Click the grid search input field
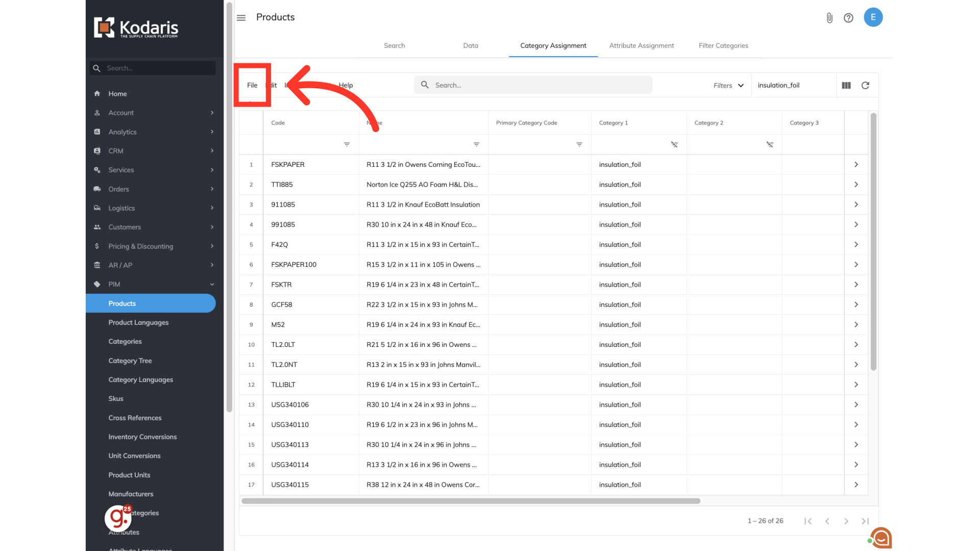Screen dimensions: 980x551 (533, 85)
